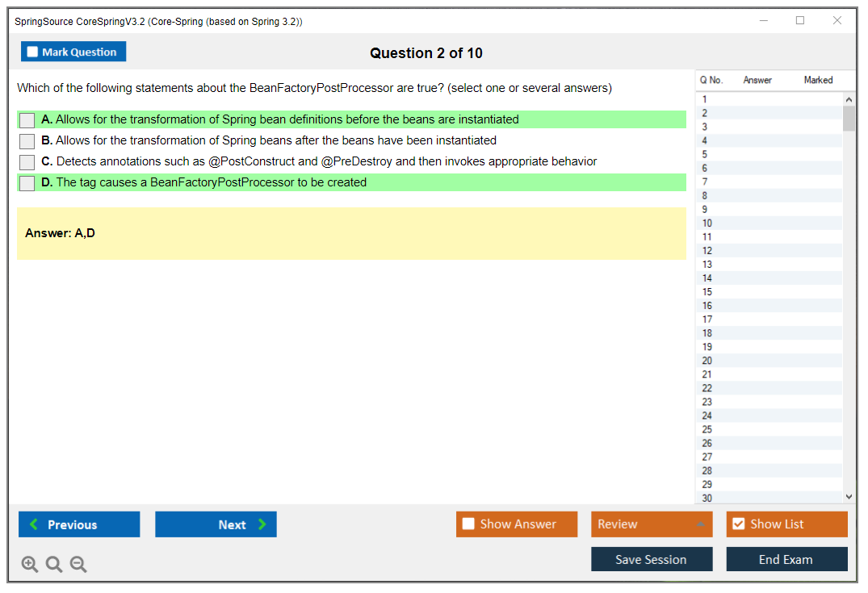This screenshot has width=868, height=593.
Task: Select question 5 in the list
Action: pos(706,154)
